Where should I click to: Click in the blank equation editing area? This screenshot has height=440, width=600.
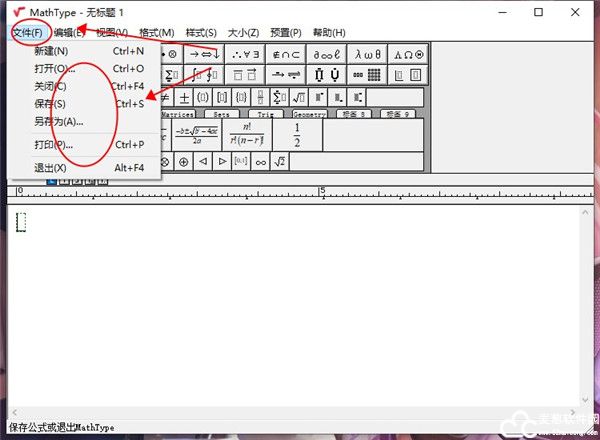click(300, 300)
